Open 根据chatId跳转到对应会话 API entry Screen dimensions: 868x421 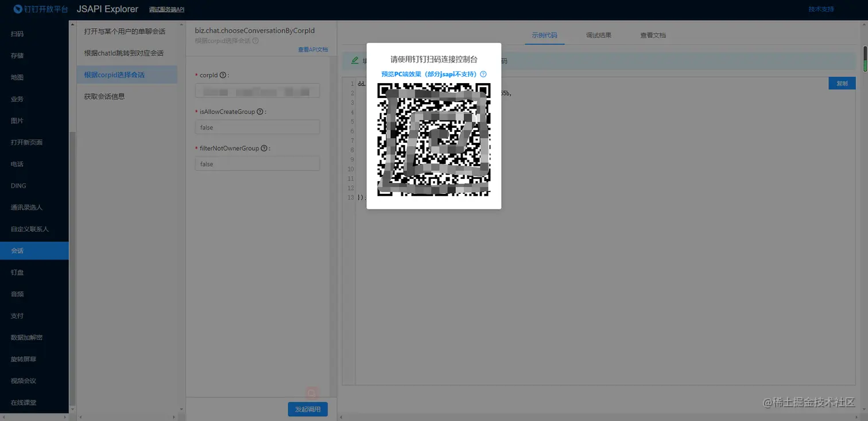coord(127,53)
